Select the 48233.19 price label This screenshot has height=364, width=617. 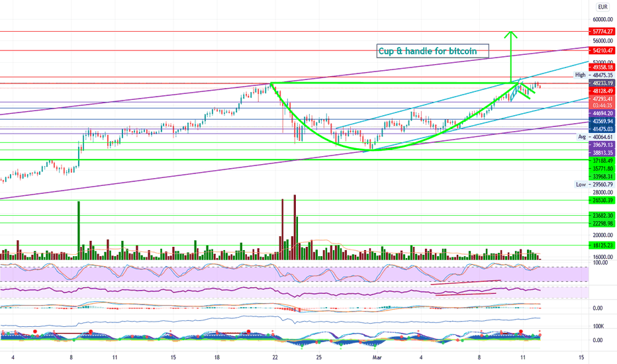pyautogui.click(x=602, y=83)
